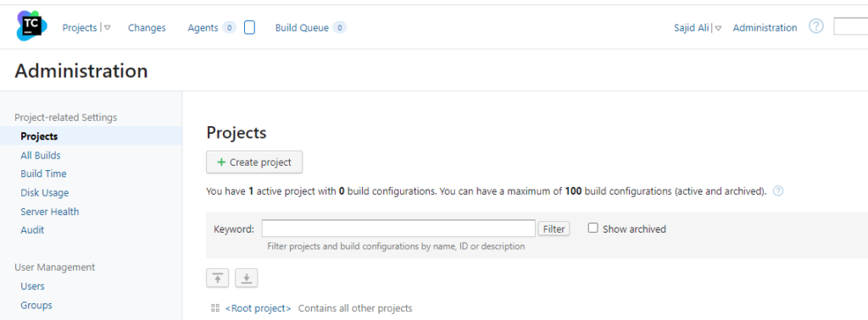Click the move-to-bottom arrow icon button

click(x=247, y=278)
